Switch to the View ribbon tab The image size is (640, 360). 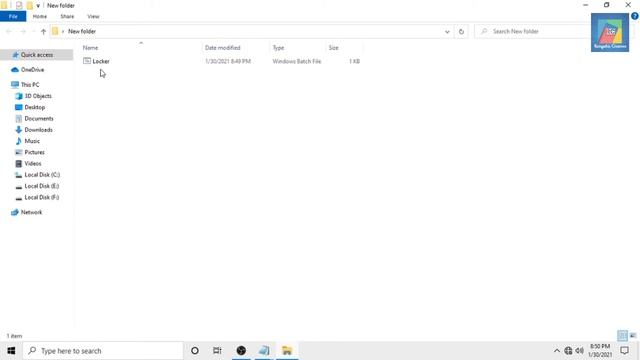[x=93, y=16]
